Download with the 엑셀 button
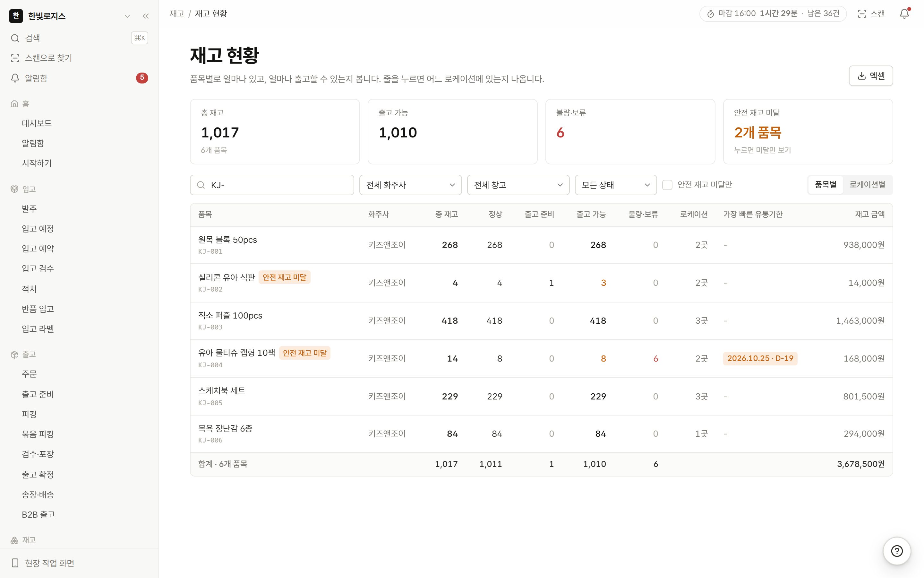924x578 pixels. [870, 76]
